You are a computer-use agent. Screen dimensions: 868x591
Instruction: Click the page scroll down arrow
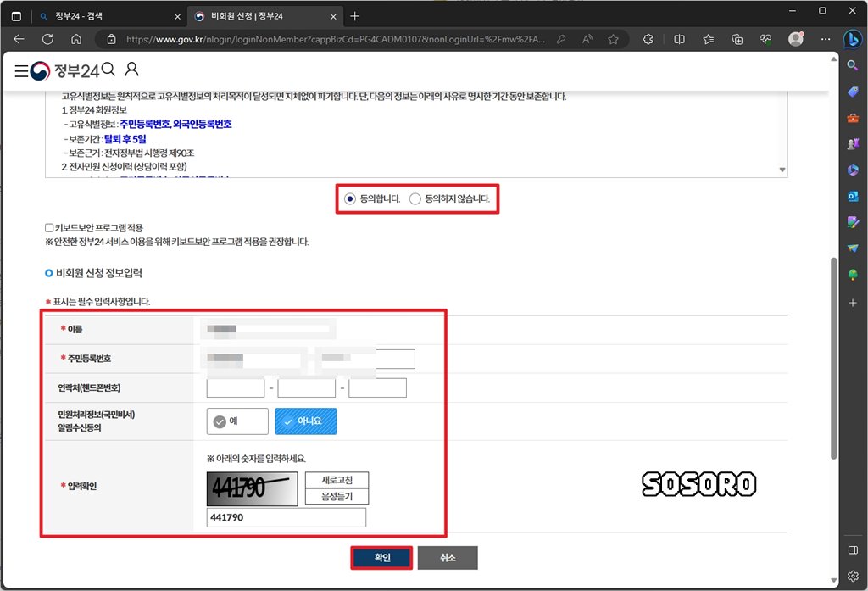(834, 581)
